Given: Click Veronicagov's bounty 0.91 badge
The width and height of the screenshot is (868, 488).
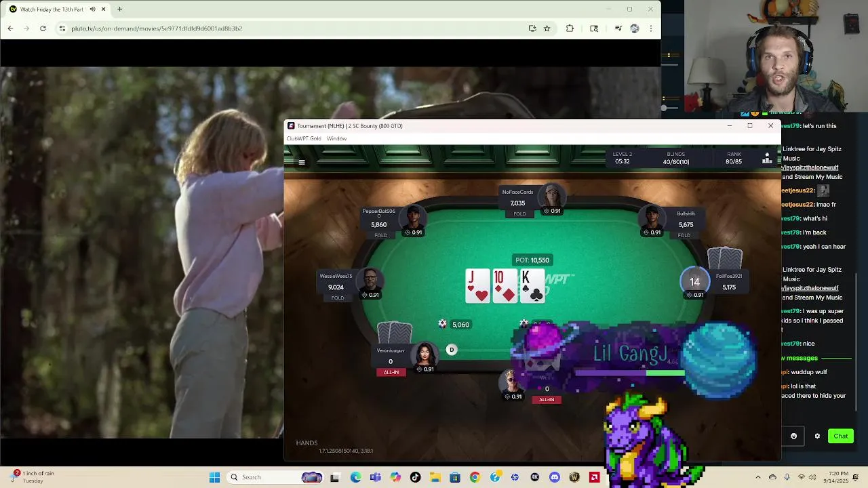Looking at the screenshot, I should click(425, 369).
